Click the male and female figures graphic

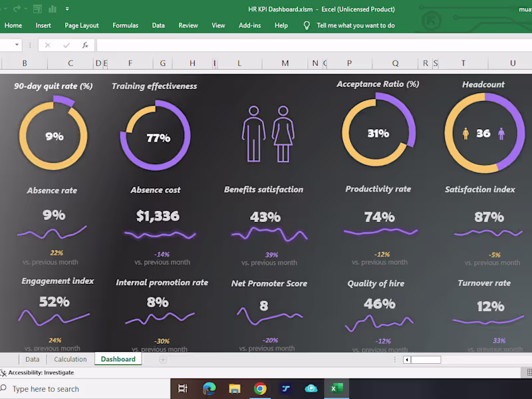pyautogui.click(x=268, y=134)
